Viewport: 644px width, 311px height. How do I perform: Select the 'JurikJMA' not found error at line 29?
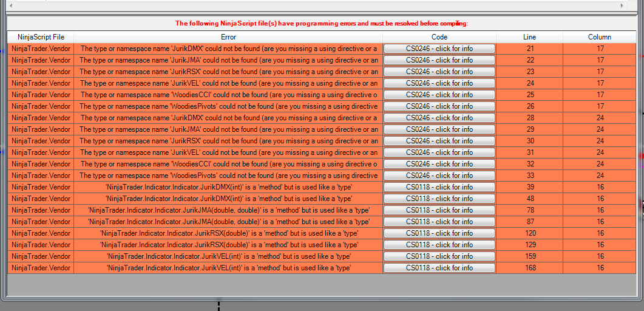click(x=228, y=129)
